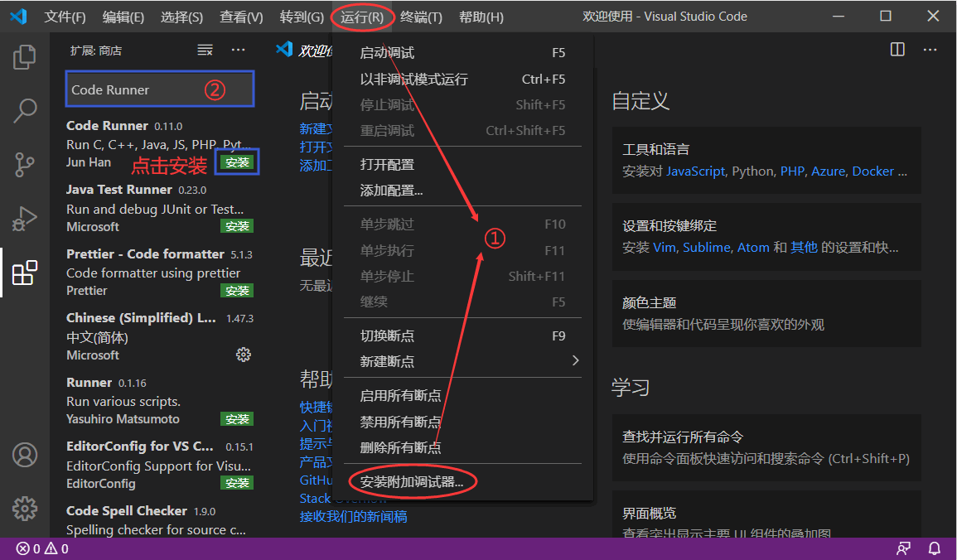
Task: Install the Code Runner extension via its 安装 button
Action: pyautogui.click(x=237, y=162)
